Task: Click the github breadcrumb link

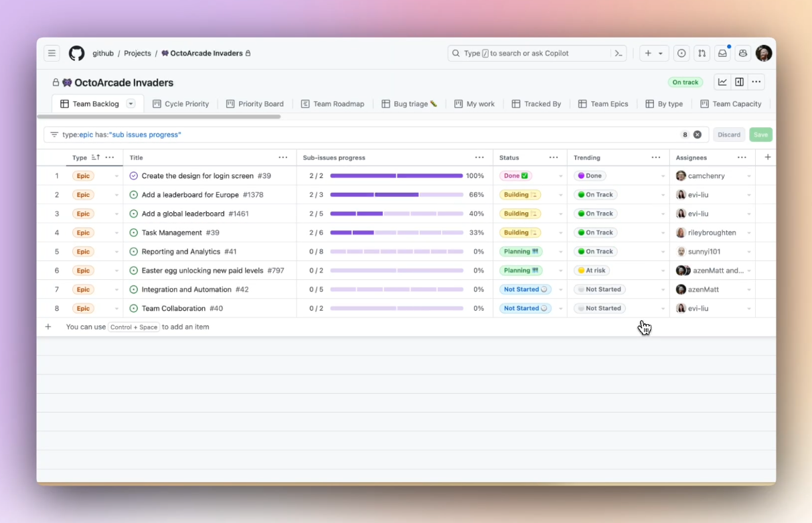Action: coord(103,53)
